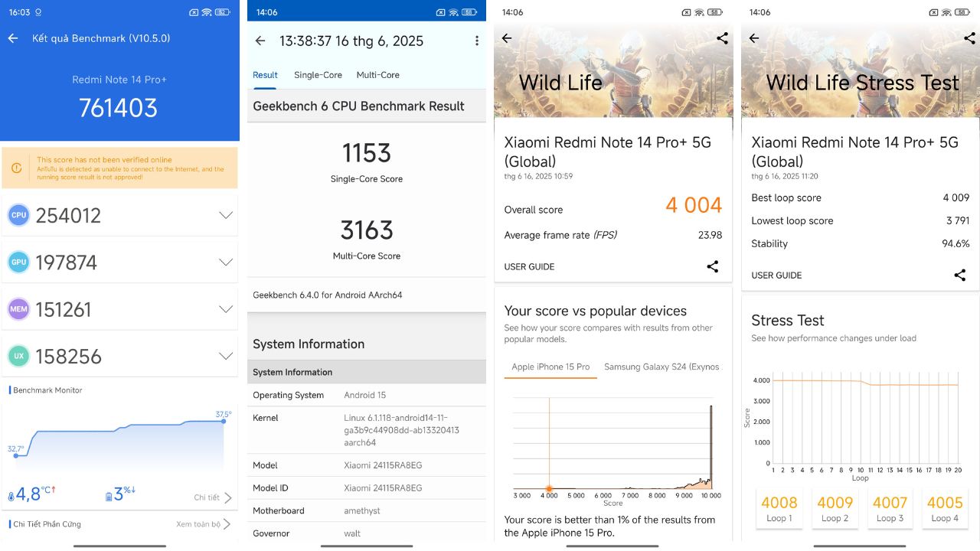The height and width of the screenshot is (551, 980).
Task: Tap Loop 3 score 4007 card
Action: [x=889, y=508]
